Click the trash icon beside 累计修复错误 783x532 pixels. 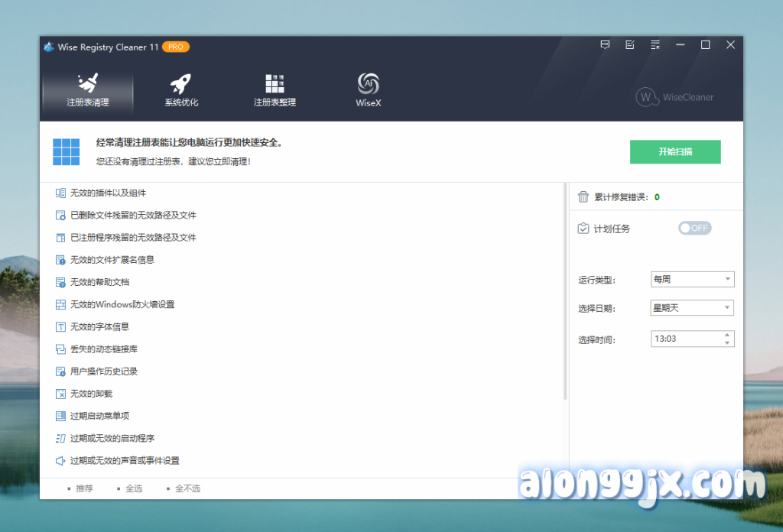(583, 197)
